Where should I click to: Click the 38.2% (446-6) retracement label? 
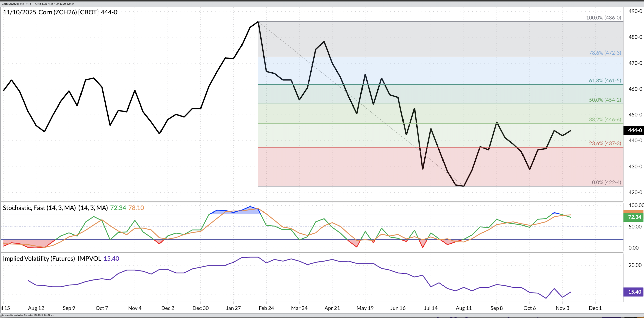605,119
